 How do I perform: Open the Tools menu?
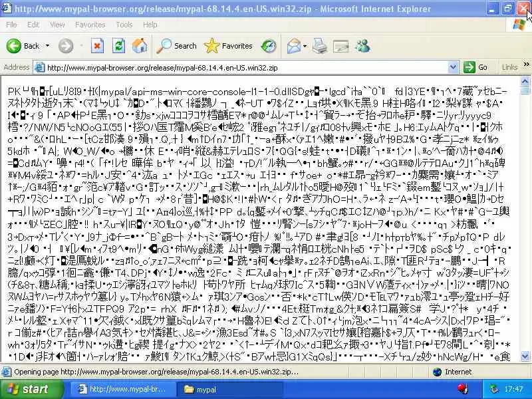124,25
